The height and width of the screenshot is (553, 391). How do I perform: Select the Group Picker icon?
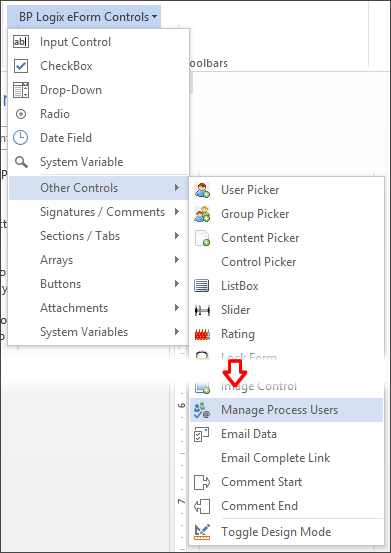(202, 214)
